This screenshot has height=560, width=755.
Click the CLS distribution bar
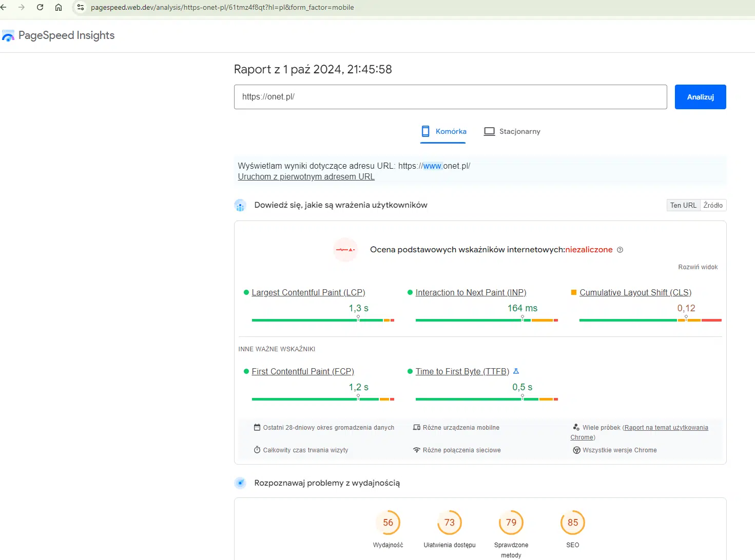[x=650, y=320]
